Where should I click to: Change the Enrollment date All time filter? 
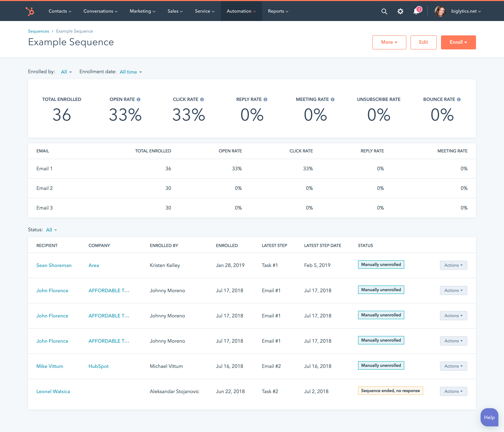(x=131, y=72)
